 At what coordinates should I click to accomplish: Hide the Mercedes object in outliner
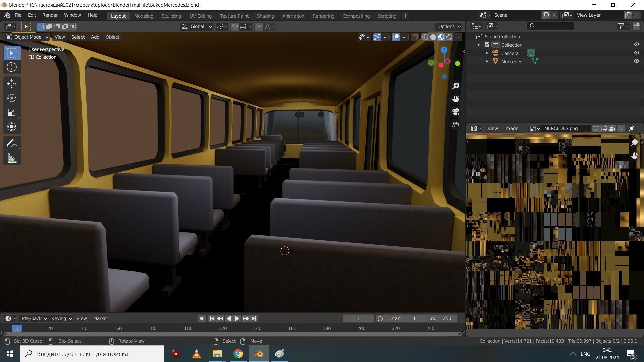point(636,61)
